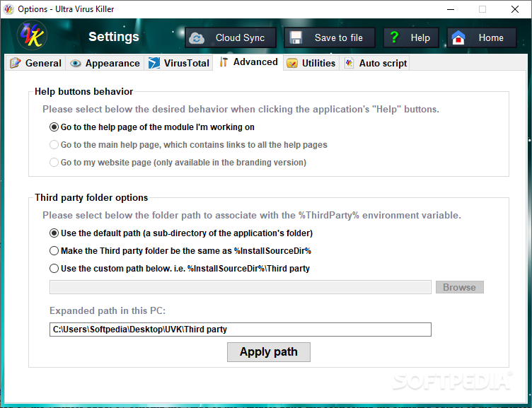The height and width of the screenshot is (408, 532).
Task: Open the General tab
Action: tap(35, 63)
